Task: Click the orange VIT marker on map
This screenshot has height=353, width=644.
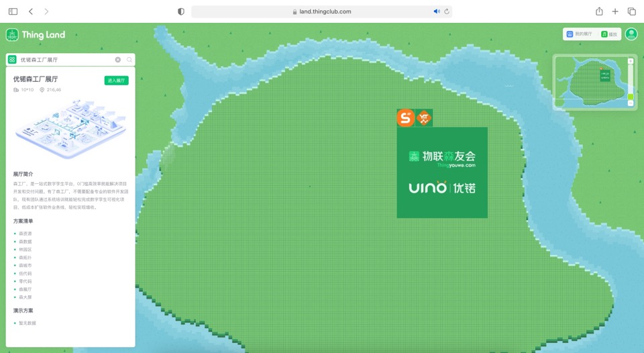Action: [424, 118]
